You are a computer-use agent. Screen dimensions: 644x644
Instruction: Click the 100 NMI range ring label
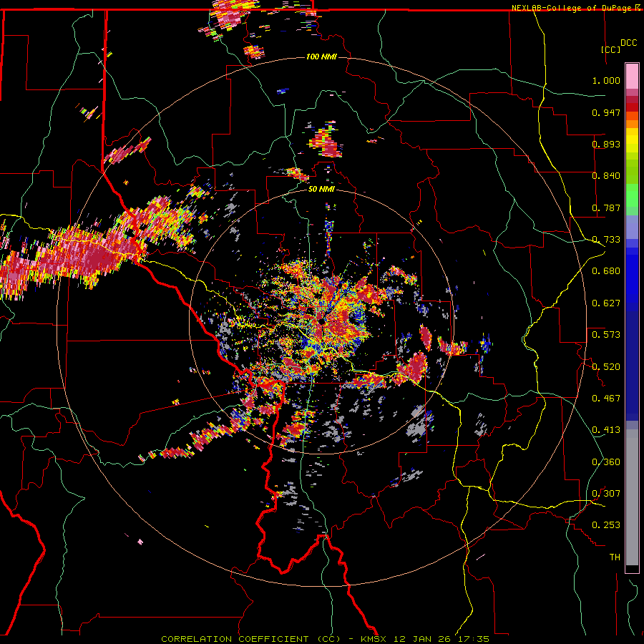pyautogui.click(x=321, y=57)
